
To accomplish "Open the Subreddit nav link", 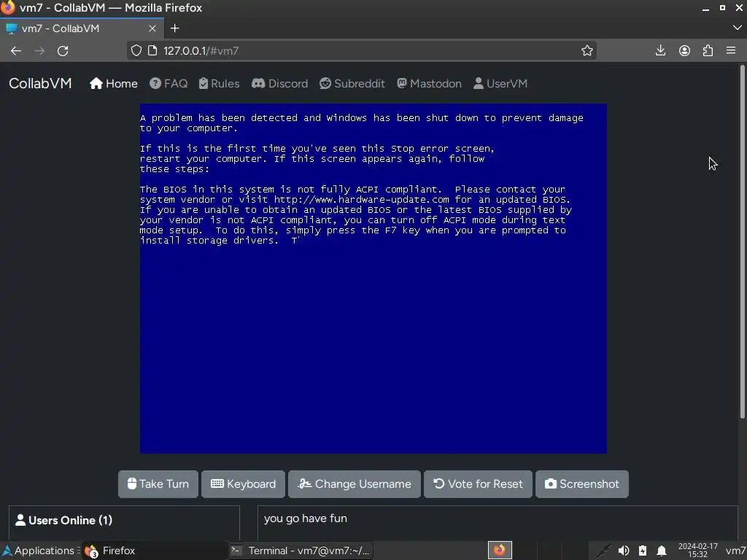I will tap(352, 83).
